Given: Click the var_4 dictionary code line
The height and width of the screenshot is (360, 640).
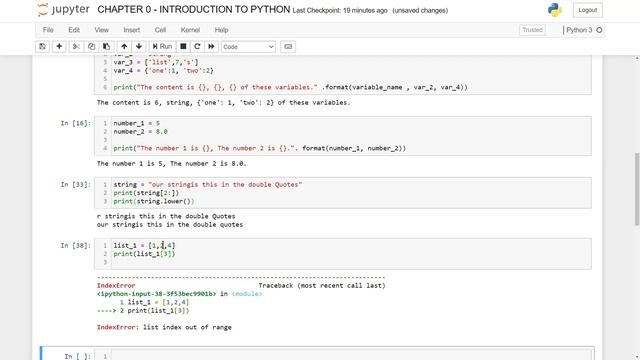Looking at the screenshot, I should pyautogui.click(x=164, y=71).
